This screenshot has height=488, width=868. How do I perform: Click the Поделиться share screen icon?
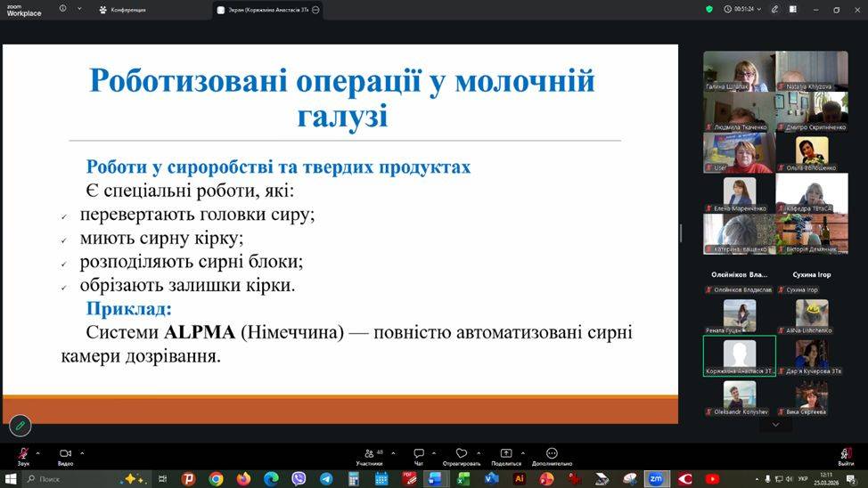pyautogui.click(x=506, y=454)
